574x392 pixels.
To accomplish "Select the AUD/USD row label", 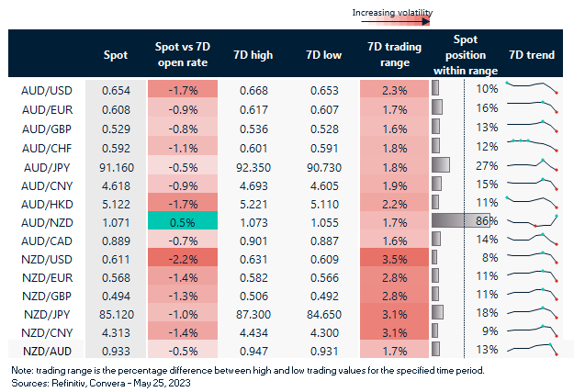I will click(x=46, y=89).
